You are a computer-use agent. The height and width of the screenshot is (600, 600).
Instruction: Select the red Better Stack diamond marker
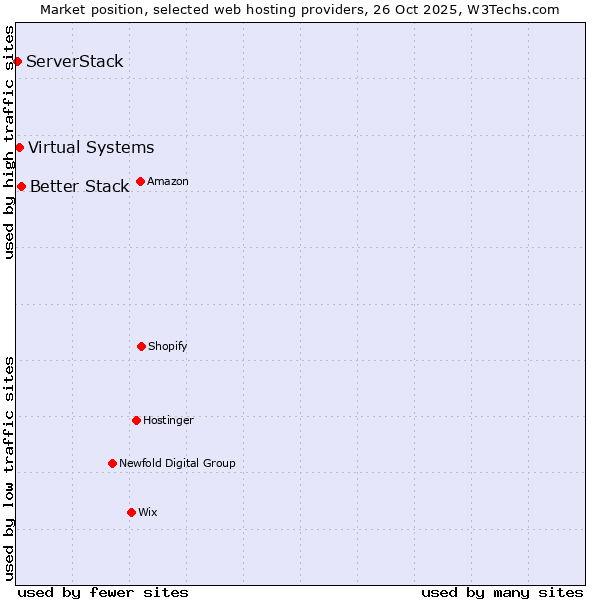point(21,187)
